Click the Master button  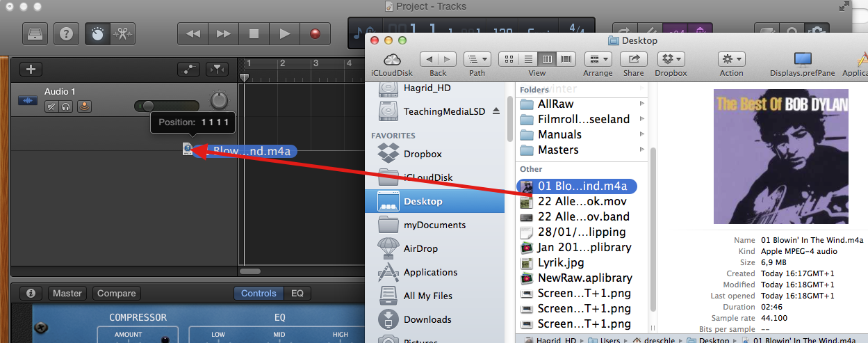click(67, 293)
